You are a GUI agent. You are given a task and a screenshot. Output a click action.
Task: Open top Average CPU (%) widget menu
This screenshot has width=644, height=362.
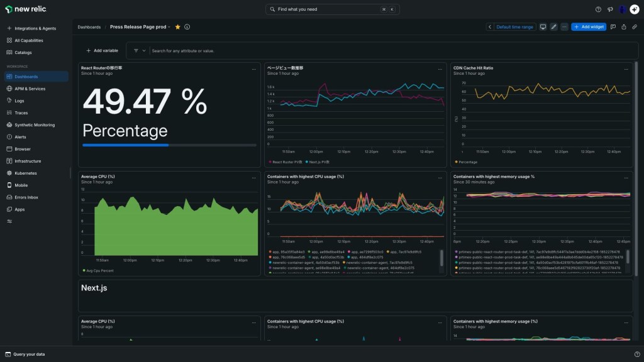(254, 178)
